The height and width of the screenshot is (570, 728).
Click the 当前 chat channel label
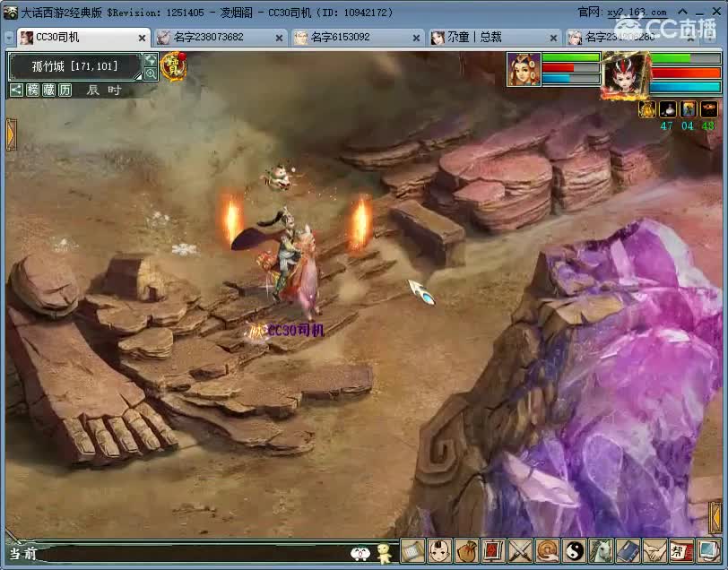click(x=23, y=554)
